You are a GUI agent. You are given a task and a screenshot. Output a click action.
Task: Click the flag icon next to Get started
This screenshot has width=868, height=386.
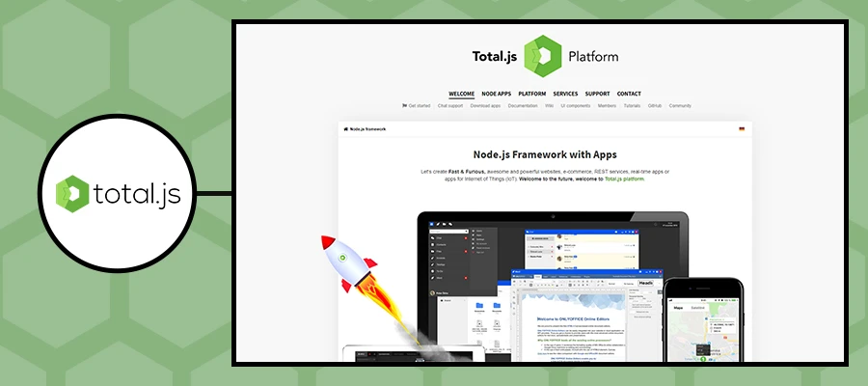pyautogui.click(x=404, y=105)
